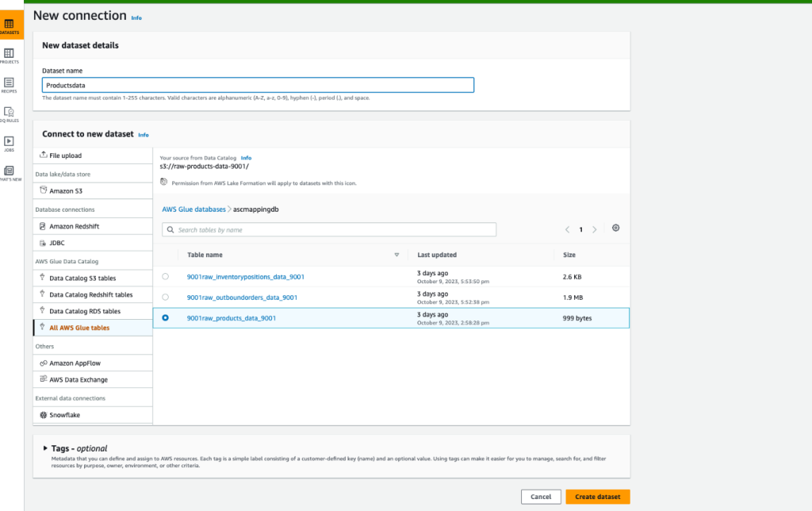Open the table list preferences gear
The image size is (812, 511).
pos(615,228)
